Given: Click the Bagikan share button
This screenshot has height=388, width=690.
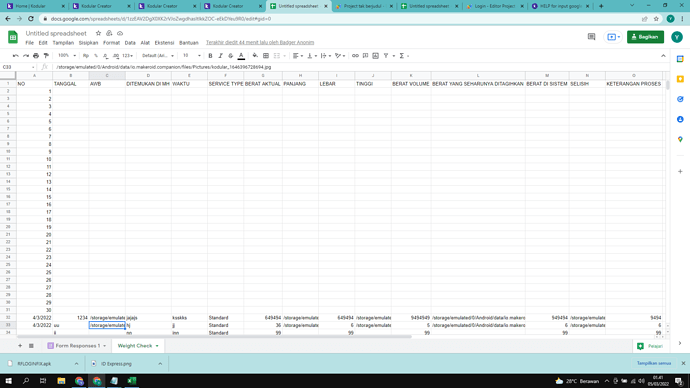Looking at the screenshot, I should [x=645, y=37].
